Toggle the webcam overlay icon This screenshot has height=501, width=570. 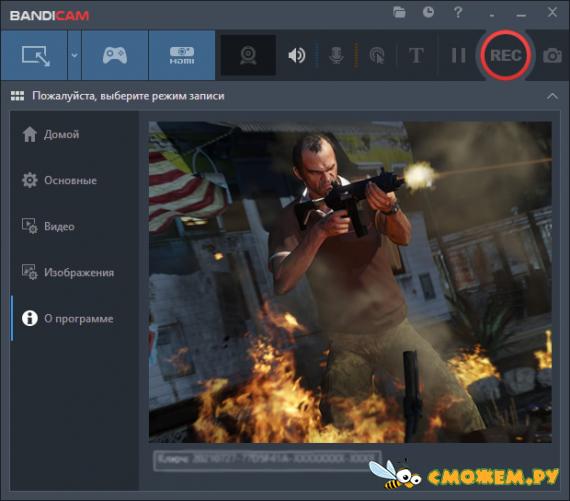248,55
